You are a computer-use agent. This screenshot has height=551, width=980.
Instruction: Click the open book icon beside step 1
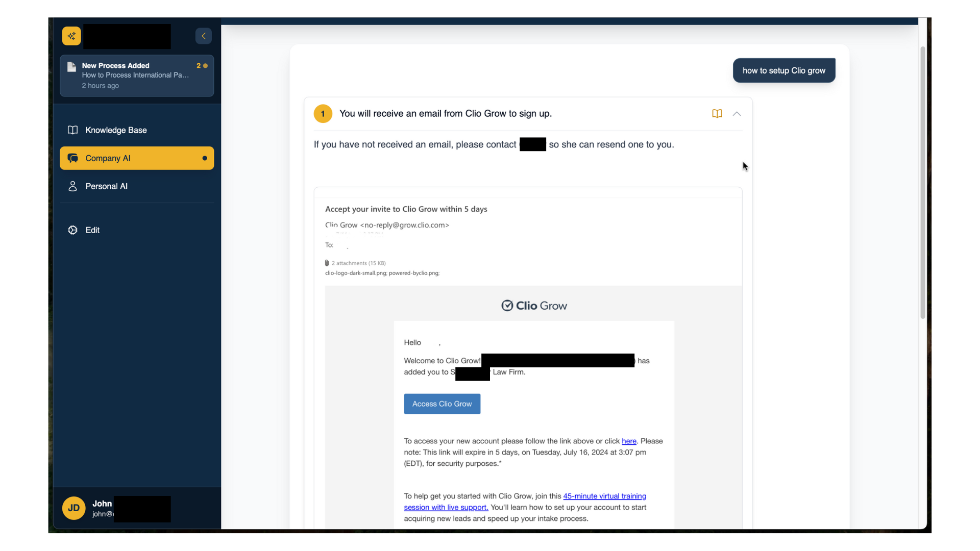(x=717, y=113)
